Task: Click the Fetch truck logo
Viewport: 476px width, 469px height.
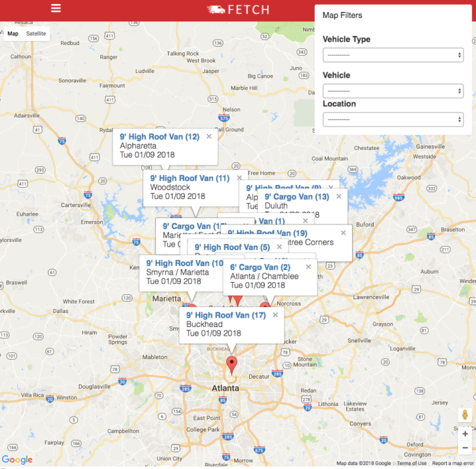Action: coord(238,9)
